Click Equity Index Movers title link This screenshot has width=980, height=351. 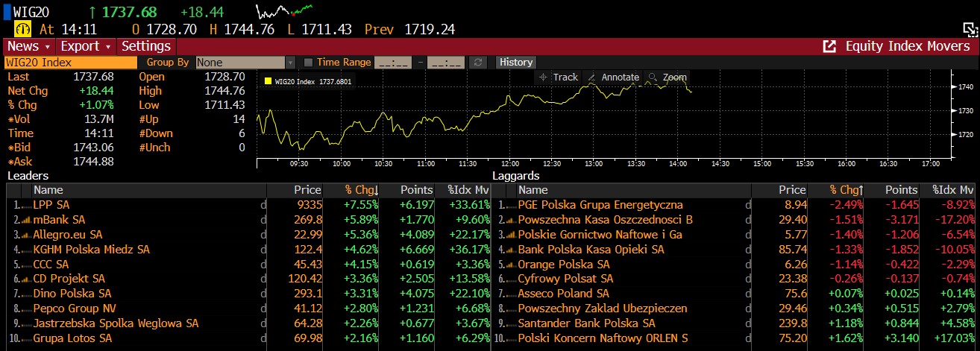click(907, 46)
